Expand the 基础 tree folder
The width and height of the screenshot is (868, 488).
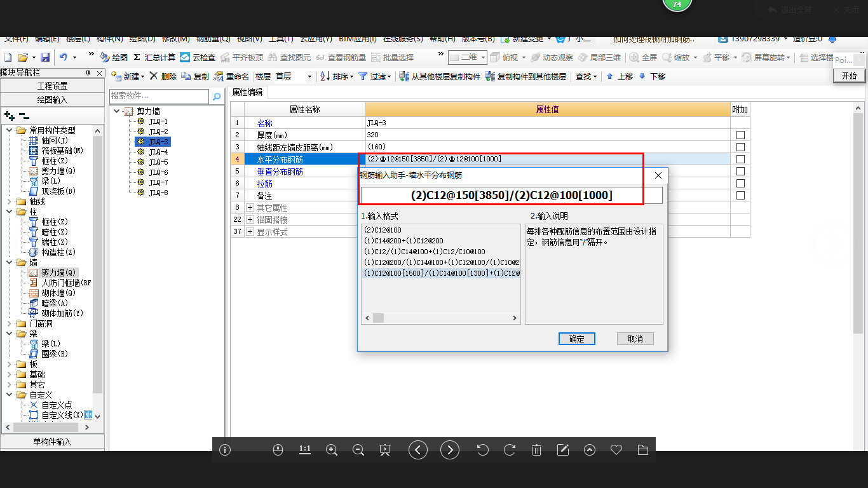coord(9,374)
